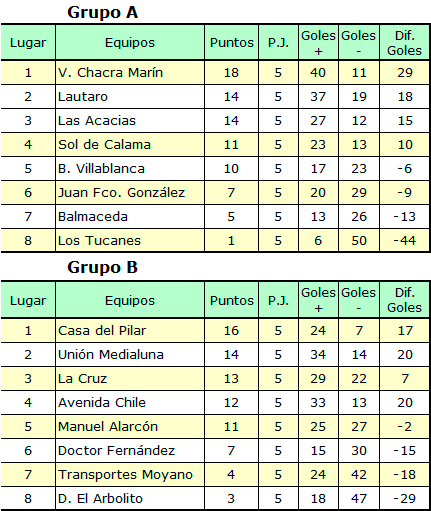Select the V. Chacra Marín team cell
The height and width of the screenshot is (511, 431).
pyautogui.click(x=130, y=72)
